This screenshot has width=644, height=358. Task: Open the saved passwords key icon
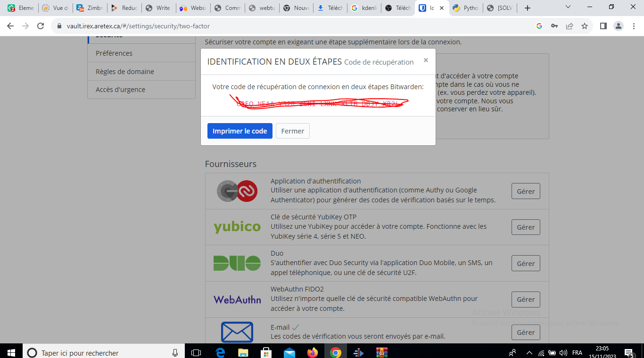coord(554,26)
